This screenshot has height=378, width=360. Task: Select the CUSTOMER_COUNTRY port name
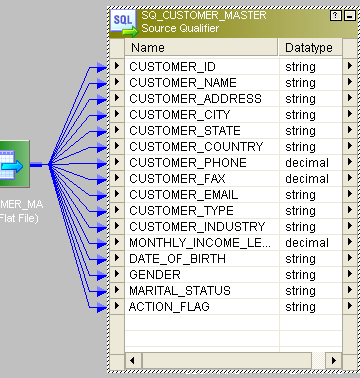point(196,147)
